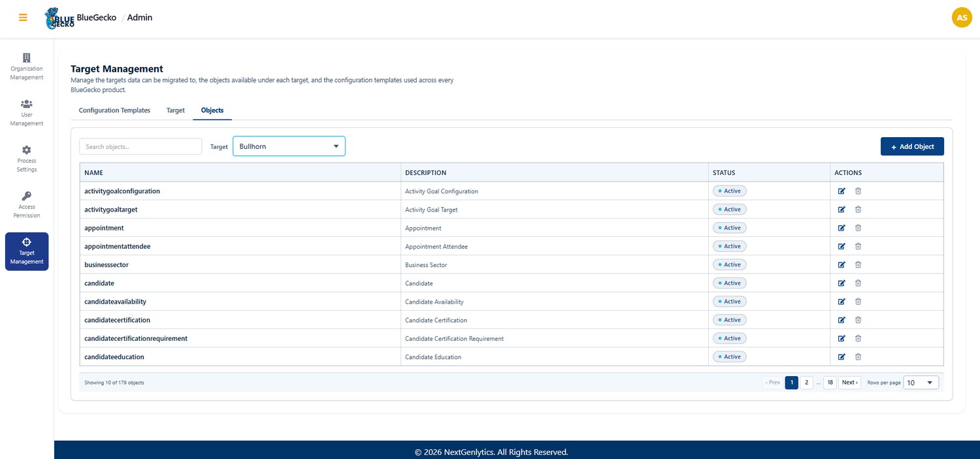Click the BlueGecko logo
Viewport: 980px width, 459px height.
59,18
